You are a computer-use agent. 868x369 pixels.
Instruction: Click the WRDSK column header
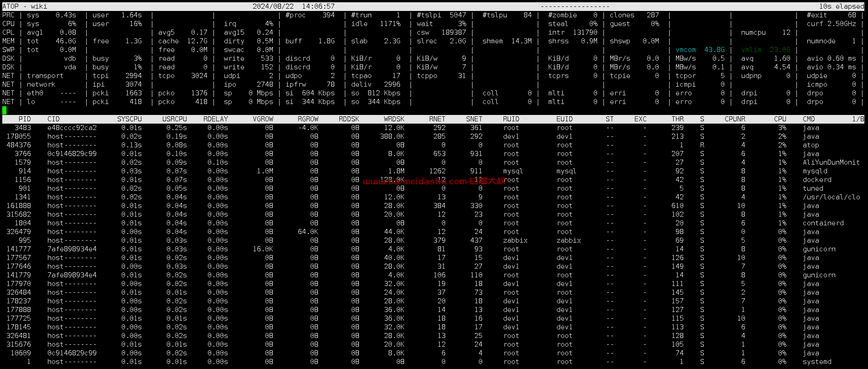tap(394, 119)
